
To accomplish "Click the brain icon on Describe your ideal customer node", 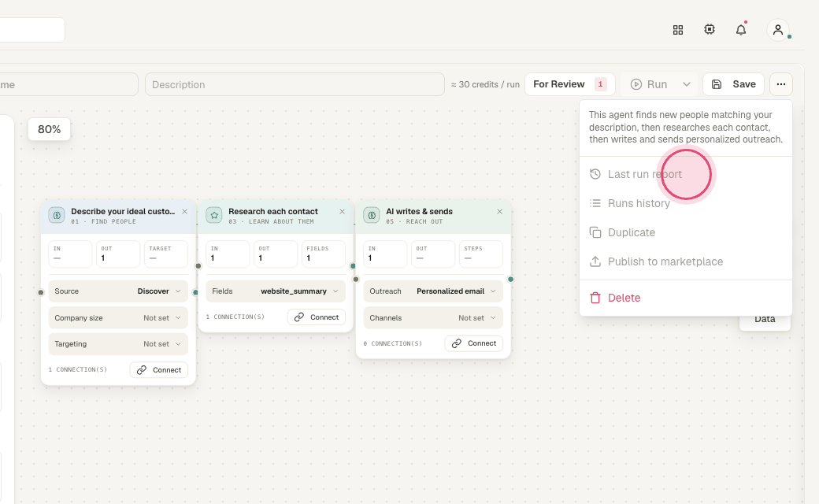I will coord(57,215).
